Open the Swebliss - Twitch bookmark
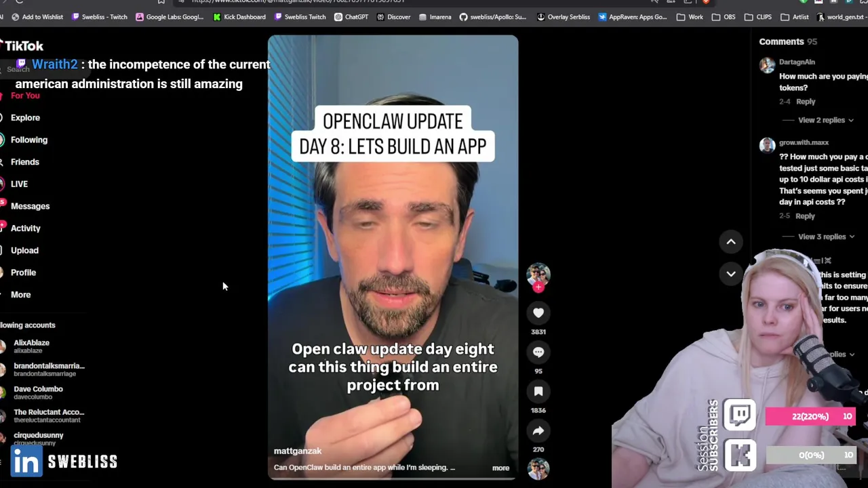 (99, 17)
